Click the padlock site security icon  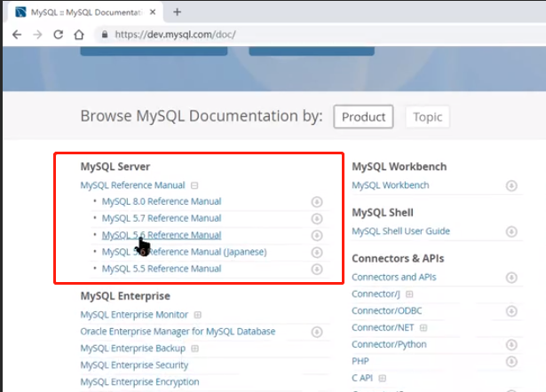point(105,35)
